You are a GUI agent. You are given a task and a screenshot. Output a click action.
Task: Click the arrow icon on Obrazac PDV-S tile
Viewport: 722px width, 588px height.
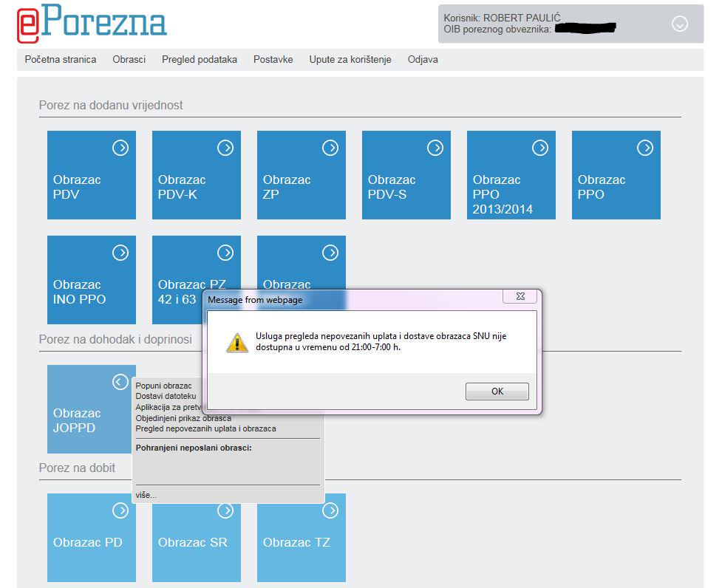tap(435, 148)
